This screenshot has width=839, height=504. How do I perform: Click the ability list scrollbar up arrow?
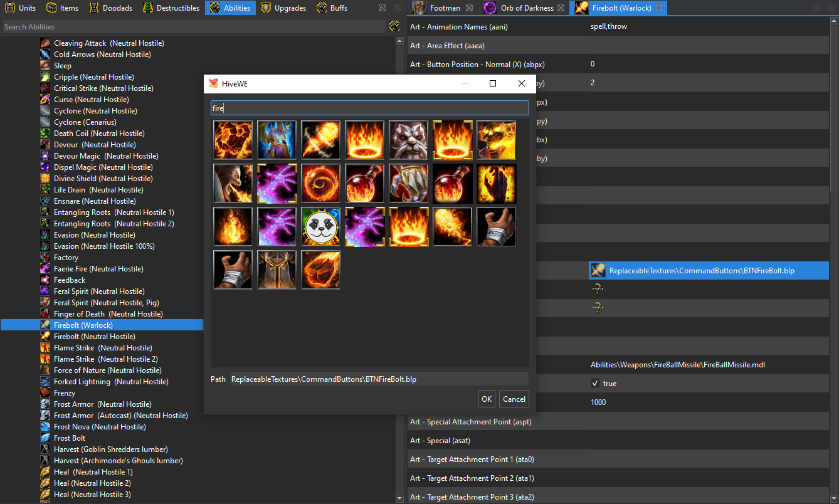(x=399, y=41)
